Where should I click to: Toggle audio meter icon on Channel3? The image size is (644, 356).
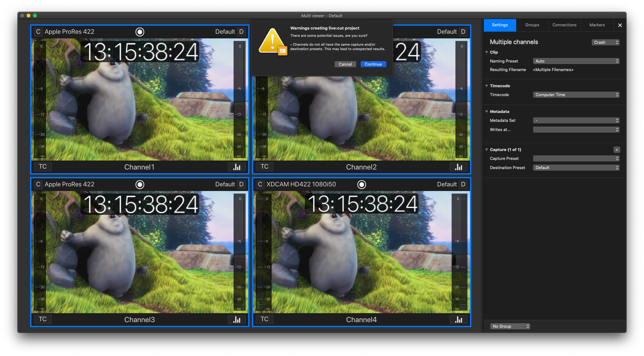click(237, 320)
